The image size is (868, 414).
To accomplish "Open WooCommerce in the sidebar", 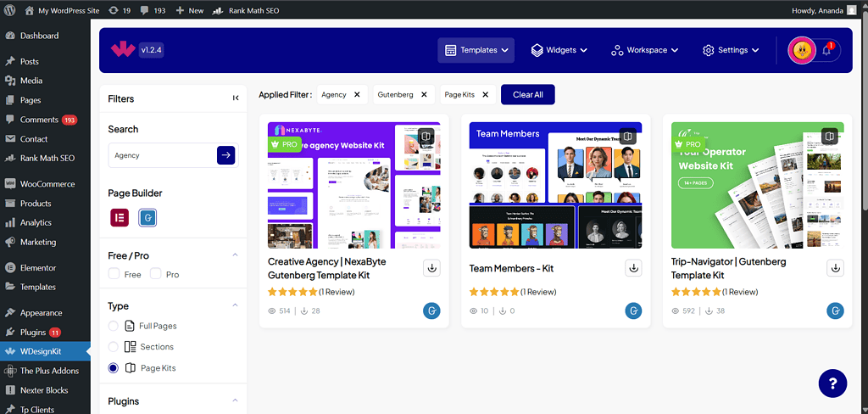I will pos(46,183).
